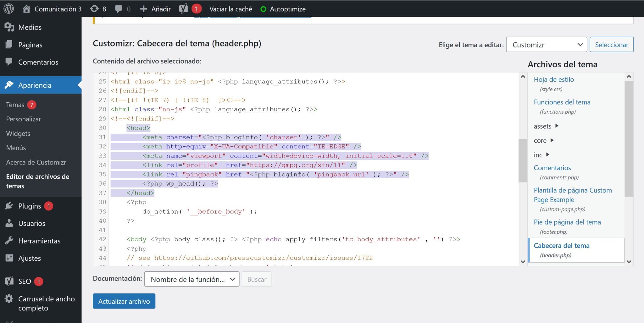Image resolution: width=644 pixels, height=323 pixels.
Task: Click the Actualizar archivo button
Action: [x=124, y=301]
